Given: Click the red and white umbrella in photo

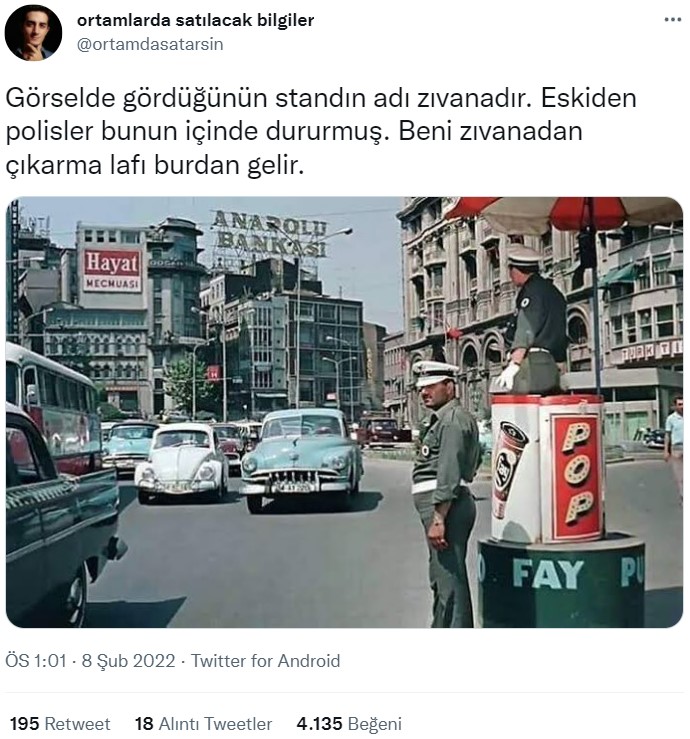Looking at the screenshot, I should click(x=564, y=214).
